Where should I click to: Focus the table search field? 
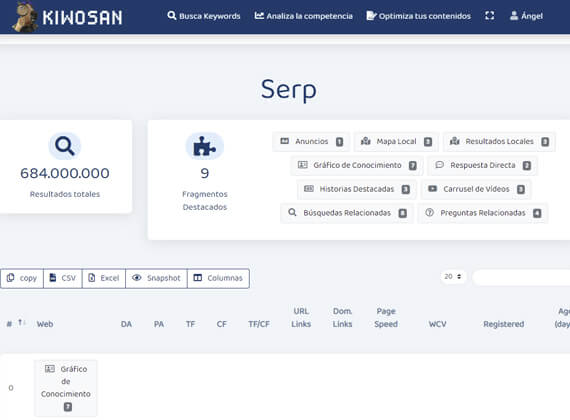521,278
